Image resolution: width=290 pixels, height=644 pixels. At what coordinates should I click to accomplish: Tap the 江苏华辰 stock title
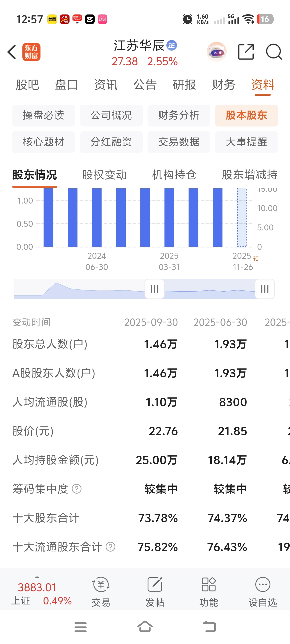coord(139,46)
